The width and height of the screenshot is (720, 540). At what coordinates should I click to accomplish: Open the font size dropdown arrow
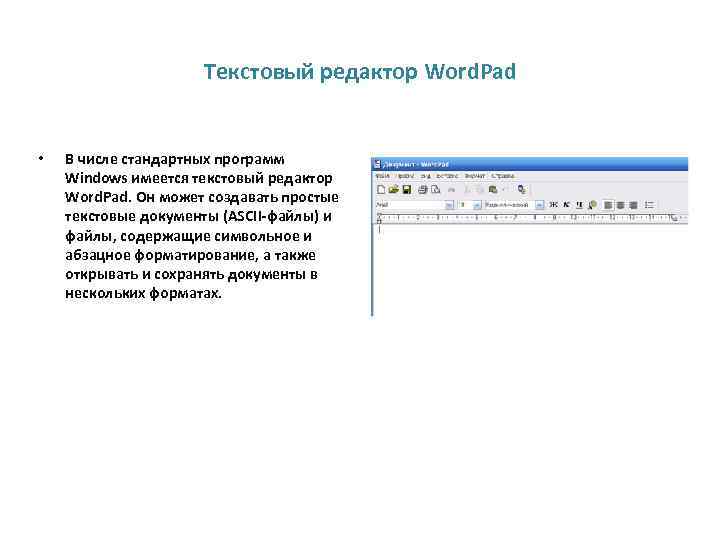[x=477, y=205]
